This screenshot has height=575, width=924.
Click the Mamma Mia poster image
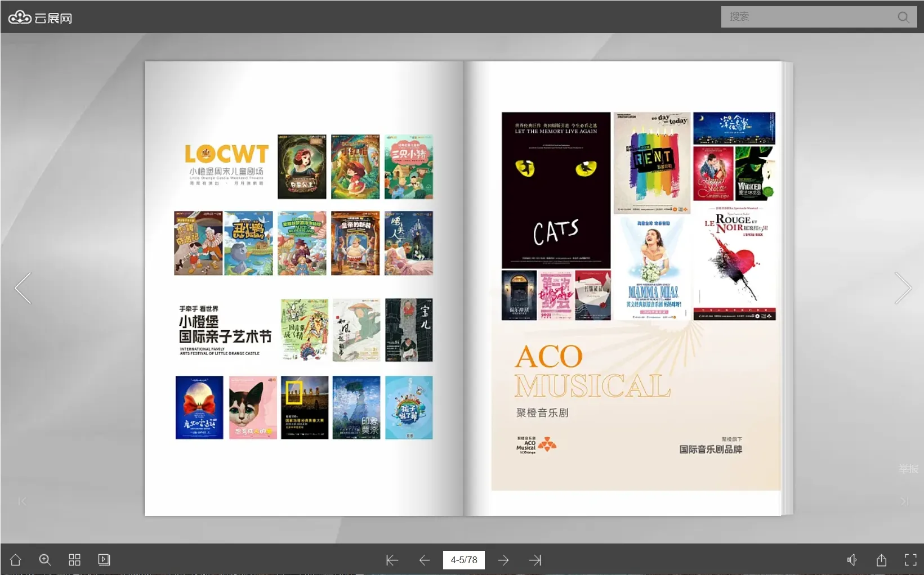(653, 268)
